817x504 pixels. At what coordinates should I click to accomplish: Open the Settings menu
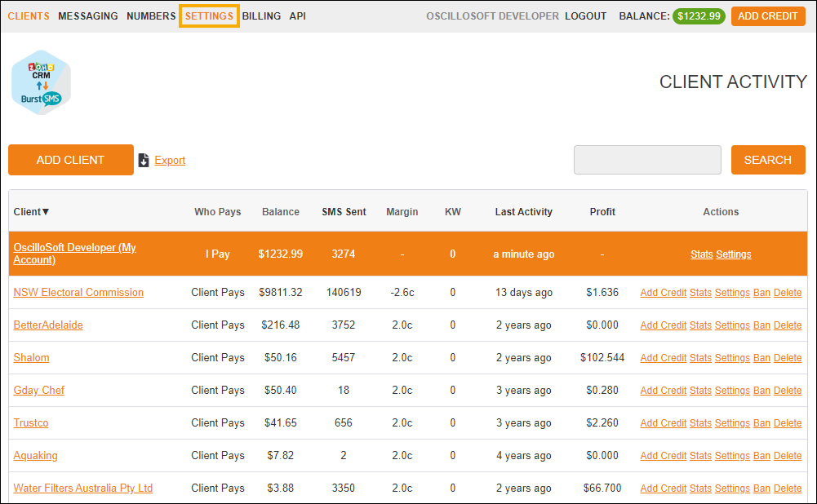(x=209, y=16)
